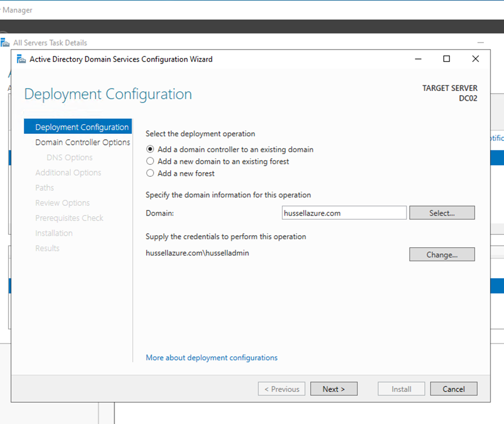Click the Previous button

pos(281,388)
